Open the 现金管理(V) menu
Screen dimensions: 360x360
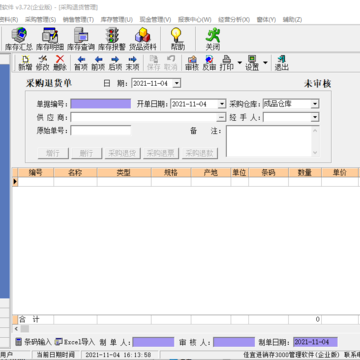click(x=155, y=20)
